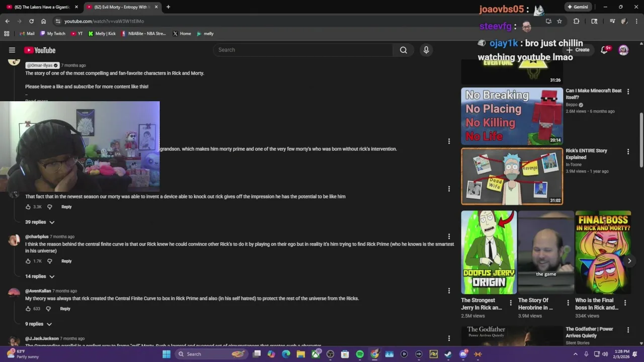This screenshot has height=362, width=644.
Task: Open Rick's ENTIRE Story Explained thumbnail
Action: [x=512, y=176]
